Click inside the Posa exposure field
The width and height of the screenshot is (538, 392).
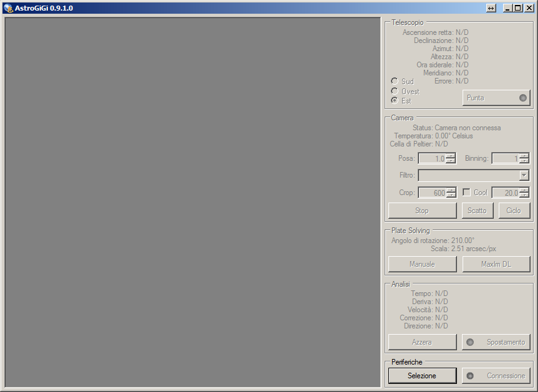pyautogui.click(x=431, y=159)
